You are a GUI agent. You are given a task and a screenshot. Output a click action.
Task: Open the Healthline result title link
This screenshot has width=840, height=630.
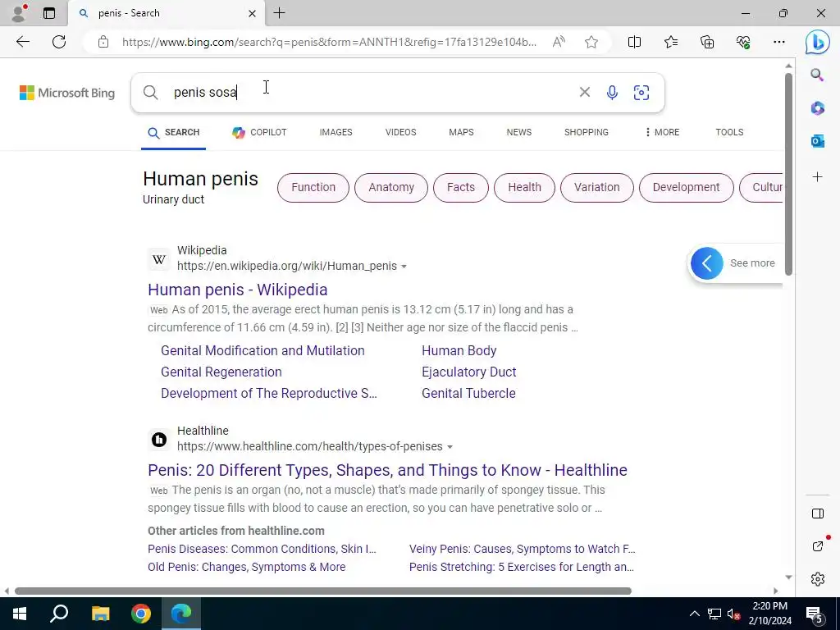387,470
